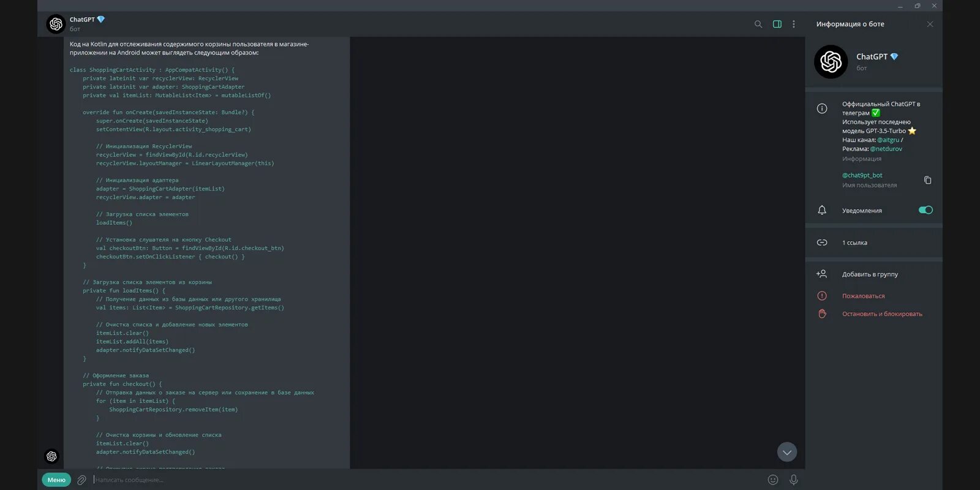The image size is (980, 490).
Task: Report the bot via 'Пожаловаться'
Action: (x=863, y=296)
